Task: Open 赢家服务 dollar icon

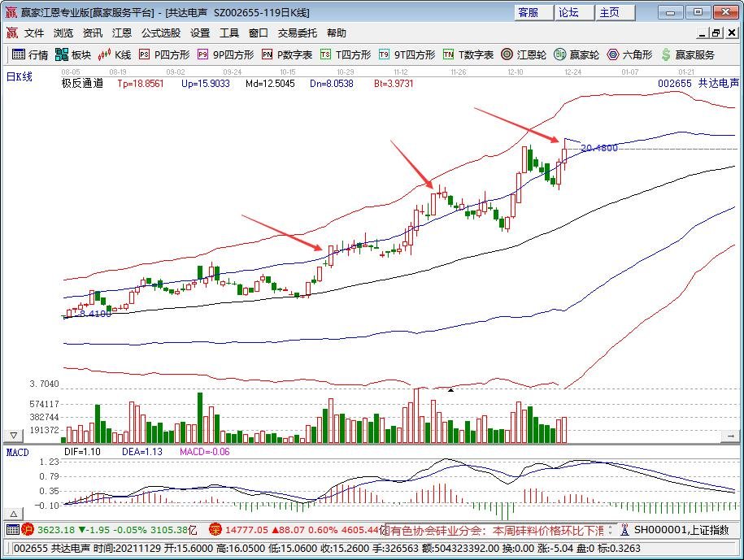Action: pyautogui.click(x=666, y=55)
